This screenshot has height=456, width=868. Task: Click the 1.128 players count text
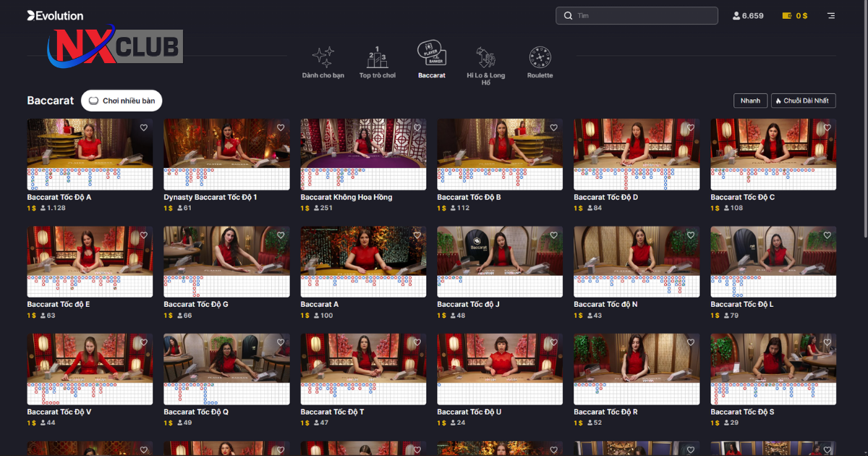(56, 208)
